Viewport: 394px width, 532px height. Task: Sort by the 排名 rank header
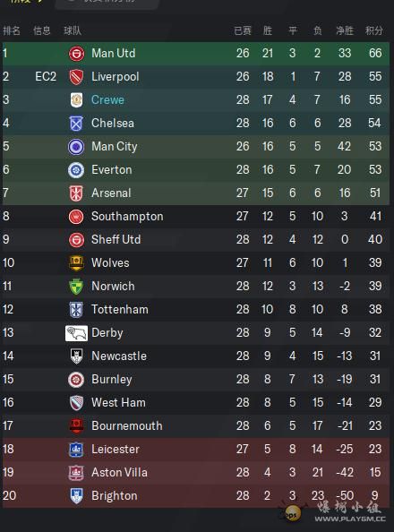point(12,30)
